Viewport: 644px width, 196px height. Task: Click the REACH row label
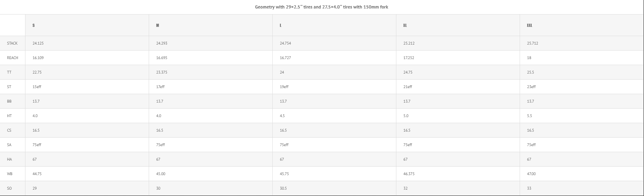click(12, 58)
